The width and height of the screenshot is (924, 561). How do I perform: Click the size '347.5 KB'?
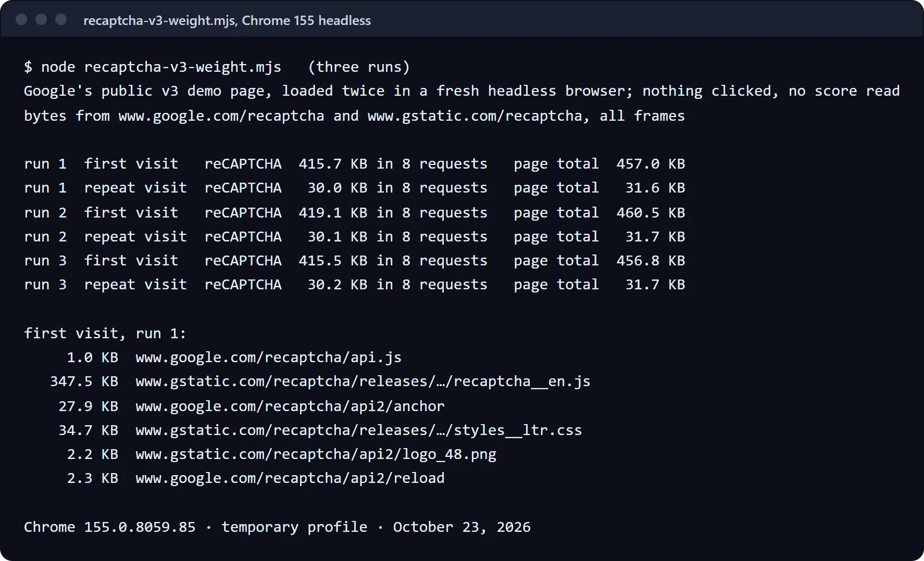[84, 381]
